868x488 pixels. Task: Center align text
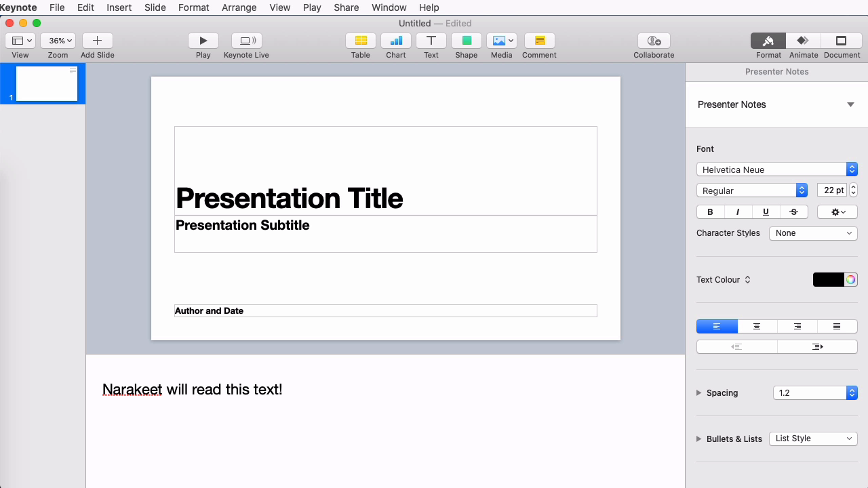757,327
